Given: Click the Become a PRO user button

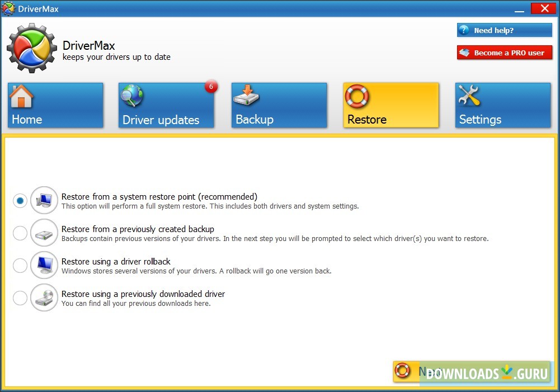Looking at the screenshot, I should [504, 53].
